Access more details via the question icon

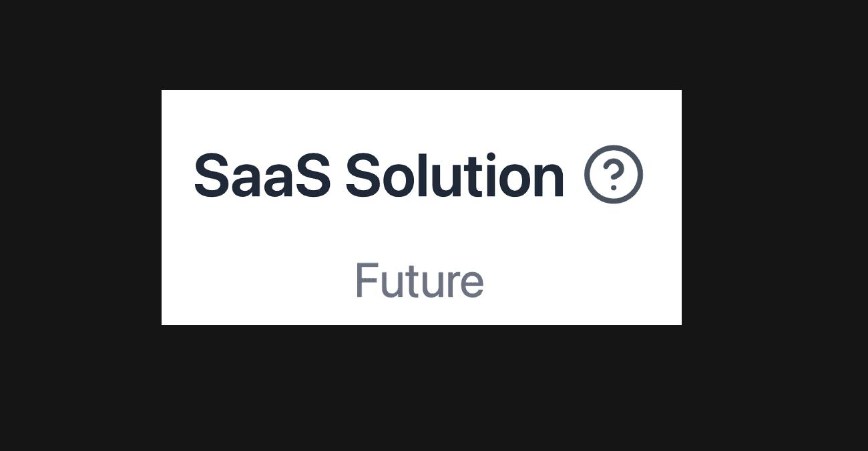point(613,173)
